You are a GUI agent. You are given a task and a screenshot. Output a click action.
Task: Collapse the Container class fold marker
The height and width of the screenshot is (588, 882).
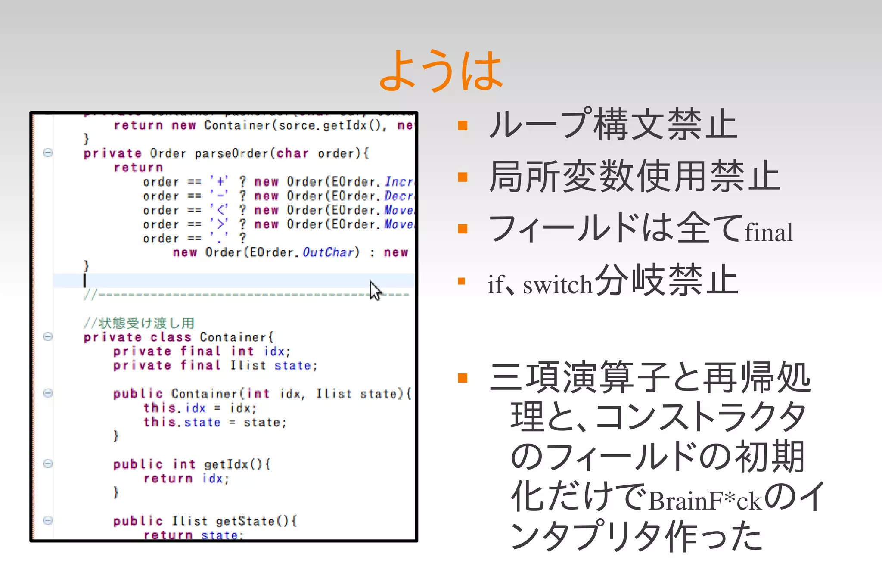pos(48,336)
